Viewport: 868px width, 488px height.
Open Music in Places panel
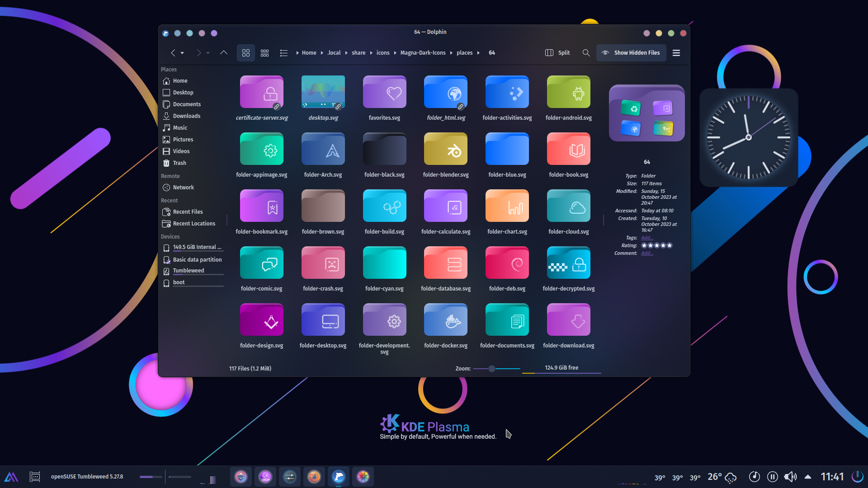193,128
